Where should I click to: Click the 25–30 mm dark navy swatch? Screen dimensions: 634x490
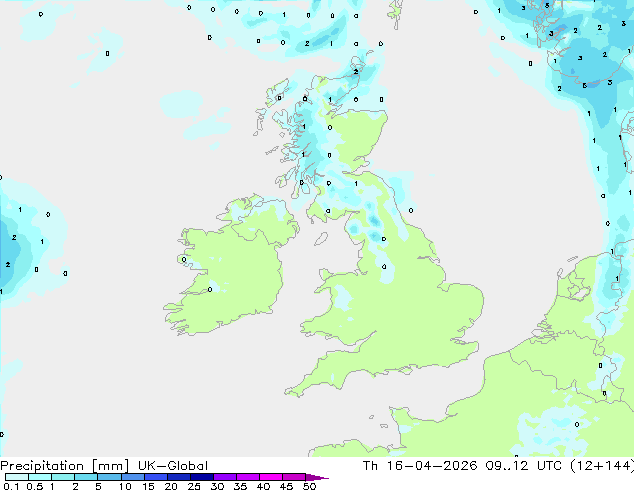point(201,477)
